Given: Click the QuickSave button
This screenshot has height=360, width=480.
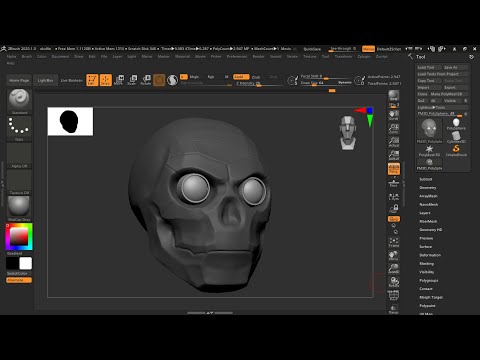Looking at the screenshot, I should 312,49.
